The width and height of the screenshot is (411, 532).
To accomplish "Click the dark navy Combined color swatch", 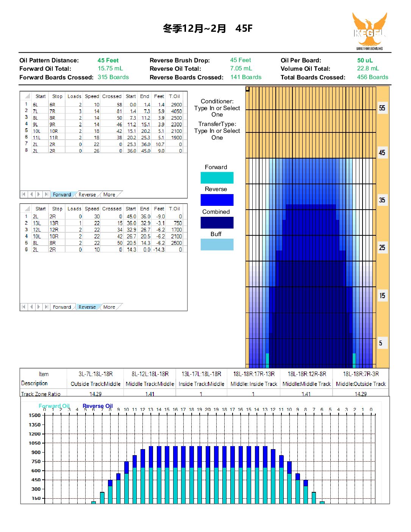I will coord(217,222).
